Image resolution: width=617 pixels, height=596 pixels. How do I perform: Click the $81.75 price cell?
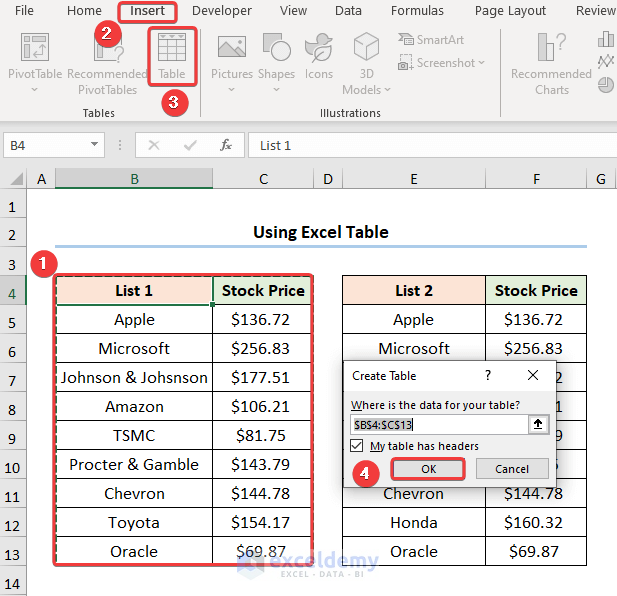(261, 435)
